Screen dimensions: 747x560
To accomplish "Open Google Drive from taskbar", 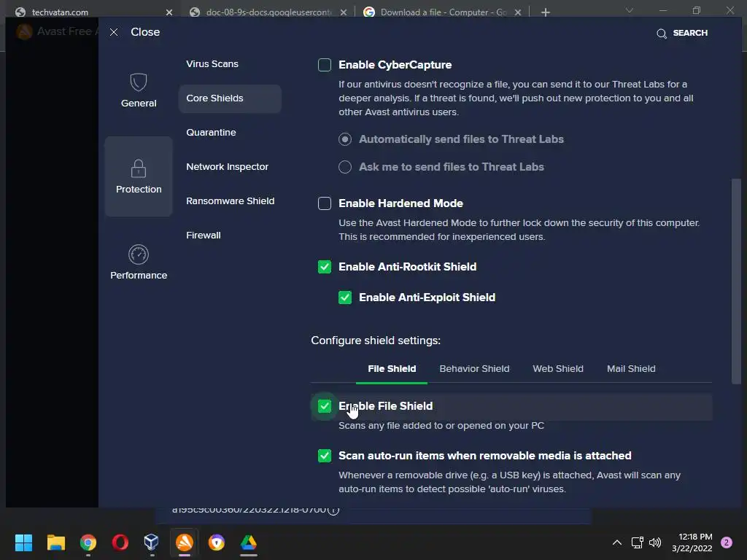I will (248, 542).
